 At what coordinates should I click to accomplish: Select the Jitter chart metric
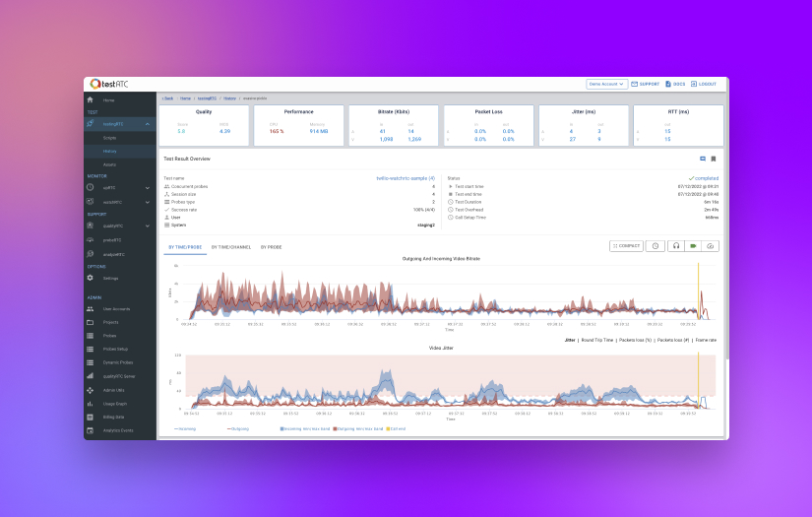pos(570,341)
